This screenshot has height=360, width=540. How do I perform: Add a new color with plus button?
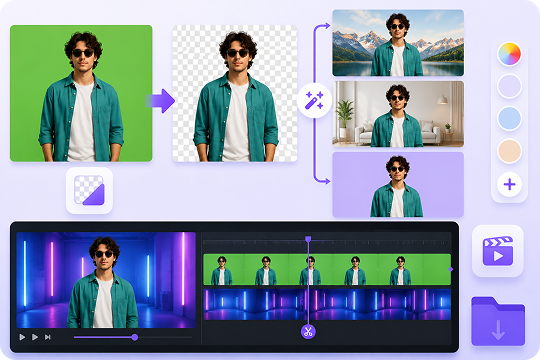point(509,185)
